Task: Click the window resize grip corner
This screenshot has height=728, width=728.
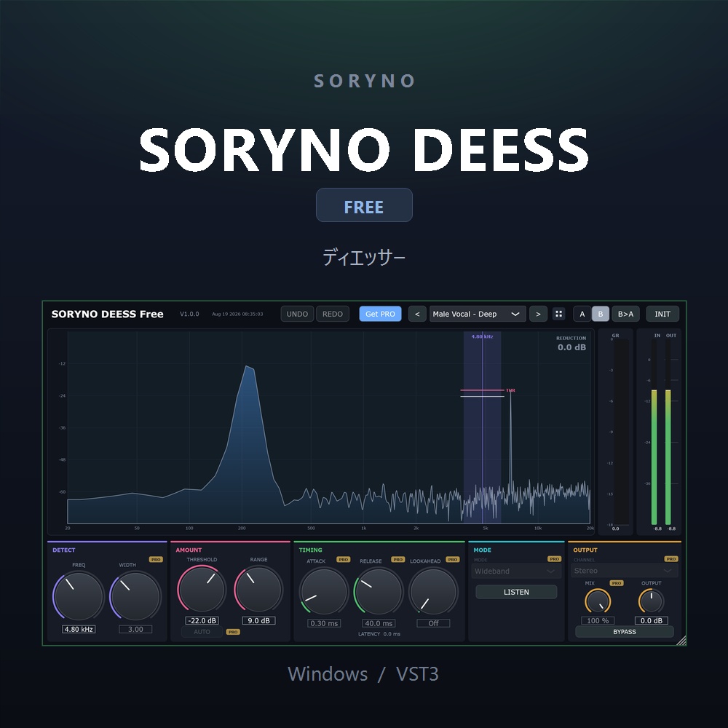Action: (681, 641)
